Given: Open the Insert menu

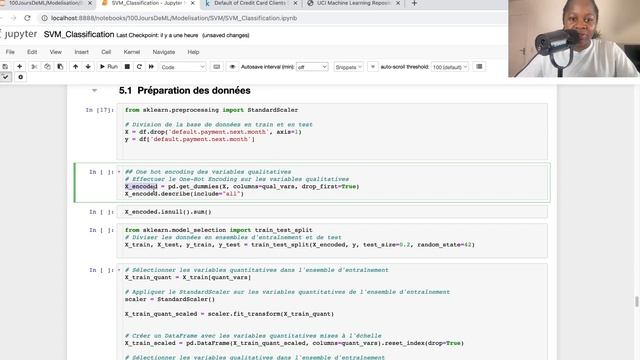Looking at the screenshot, I should [82, 52].
